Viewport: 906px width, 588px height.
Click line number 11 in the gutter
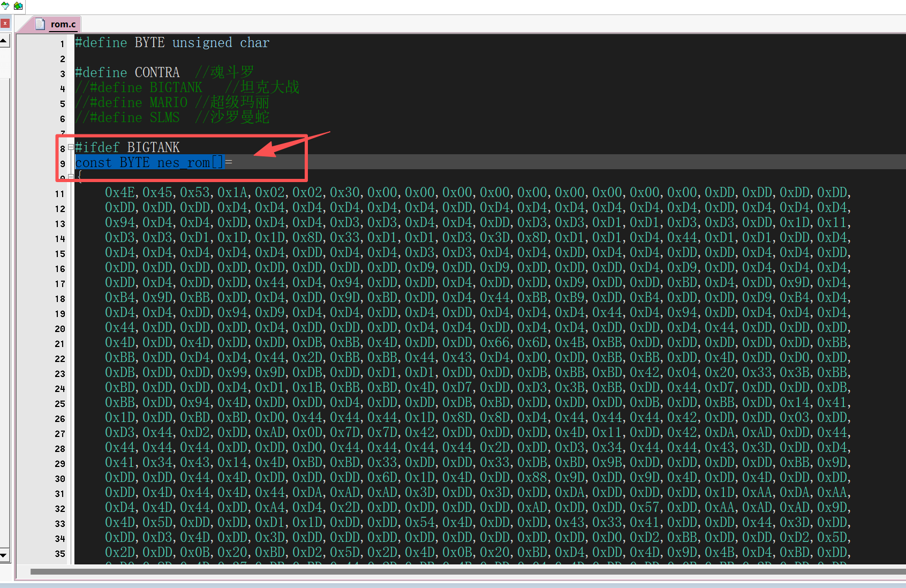59,194
